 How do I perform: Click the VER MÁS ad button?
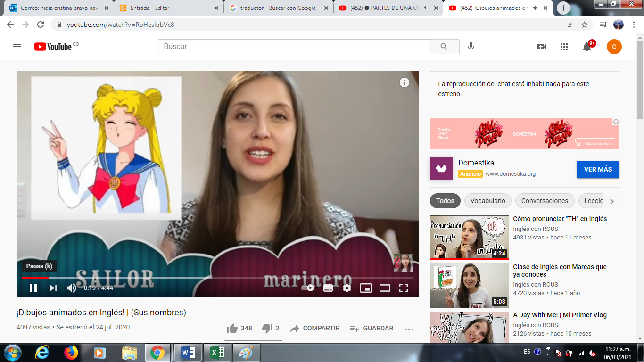(x=598, y=169)
